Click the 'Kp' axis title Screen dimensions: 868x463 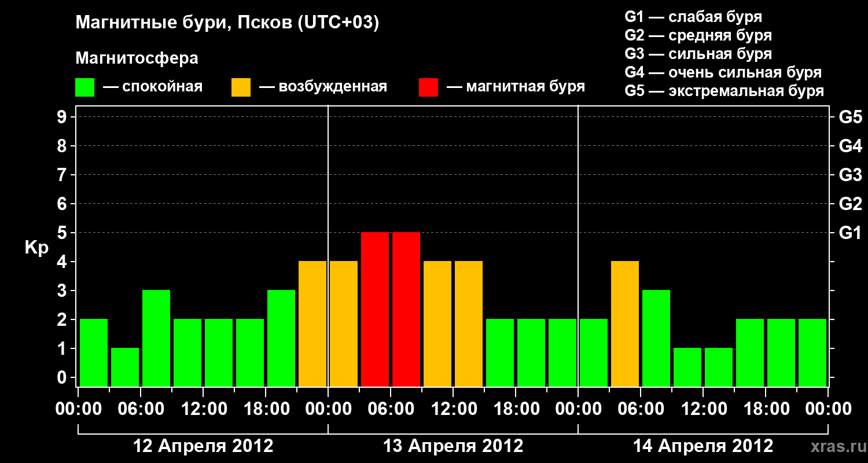36,248
